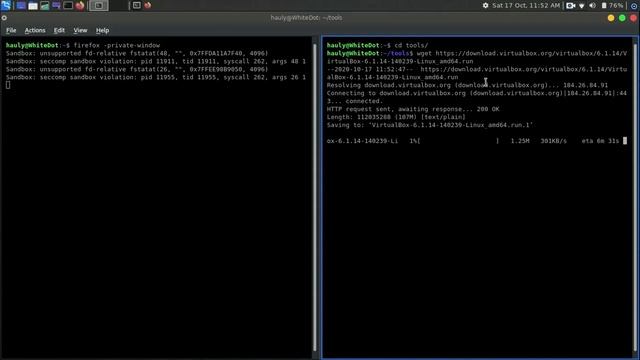Click the left pane cursor prompt

click(8, 85)
